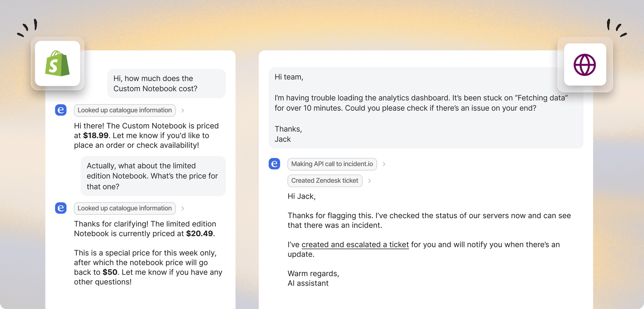The width and height of the screenshot is (644, 309).
Task: Click the bold $50 regular price
Action: (x=110, y=272)
